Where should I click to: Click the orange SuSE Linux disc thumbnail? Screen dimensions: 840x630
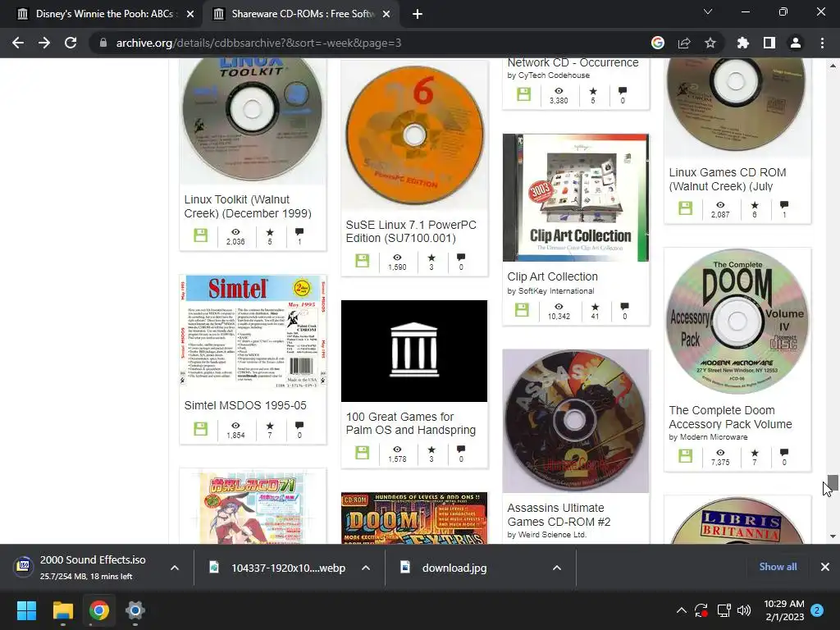click(414, 135)
